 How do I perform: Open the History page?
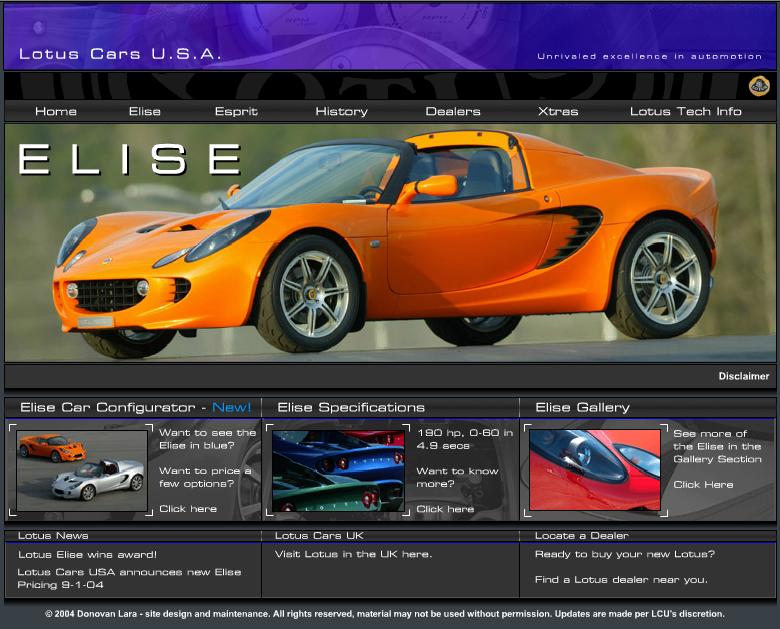[341, 111]
